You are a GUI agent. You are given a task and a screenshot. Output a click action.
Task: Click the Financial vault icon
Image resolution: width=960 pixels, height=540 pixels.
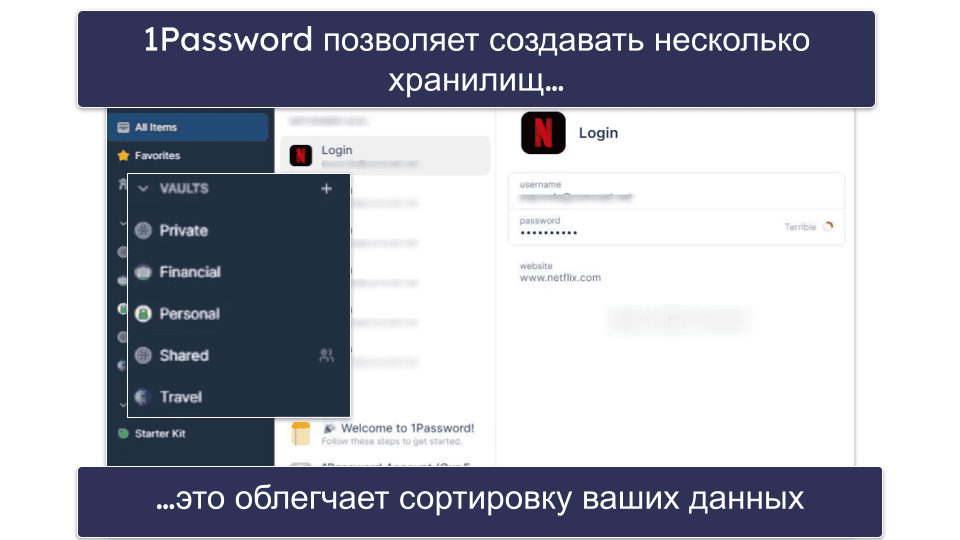(143, 272)
